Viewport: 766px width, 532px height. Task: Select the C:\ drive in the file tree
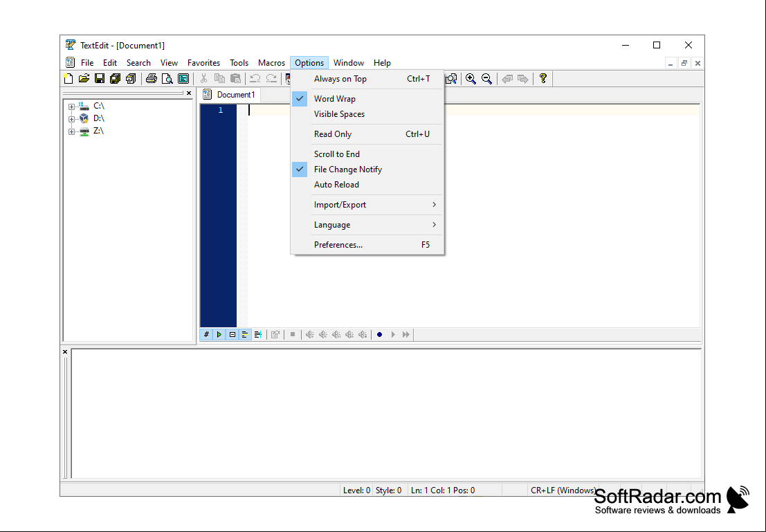(x=99, y=106)
